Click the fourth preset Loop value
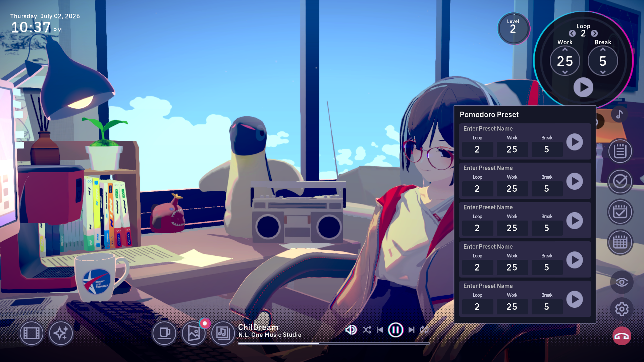 point(477,267)
